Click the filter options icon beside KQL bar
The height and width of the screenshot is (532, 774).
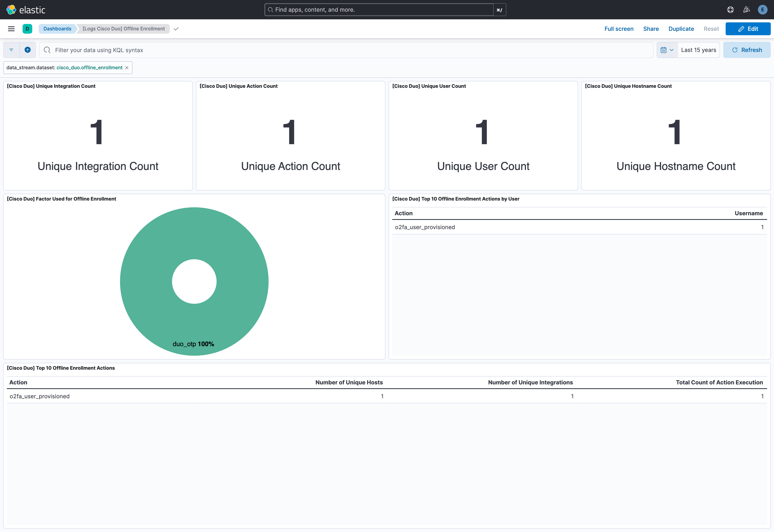tap(11, 50)
